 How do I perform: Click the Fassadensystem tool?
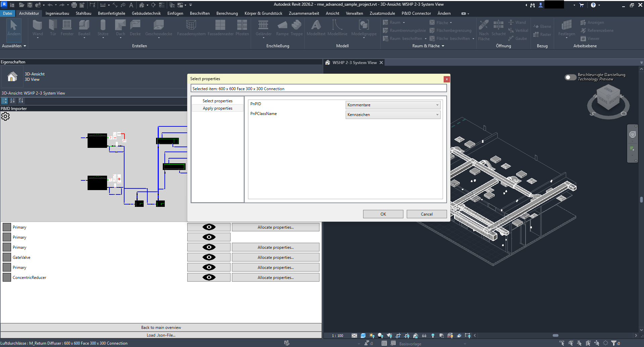tap(191, 28)
